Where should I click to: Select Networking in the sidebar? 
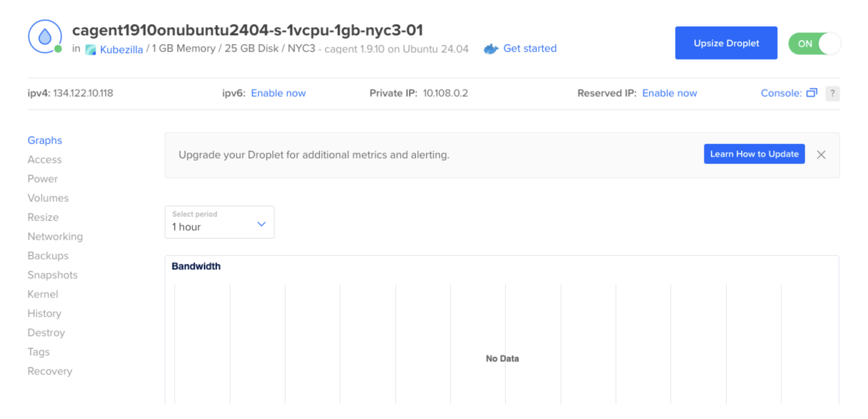pyautogui.click(x=55, y=236)
